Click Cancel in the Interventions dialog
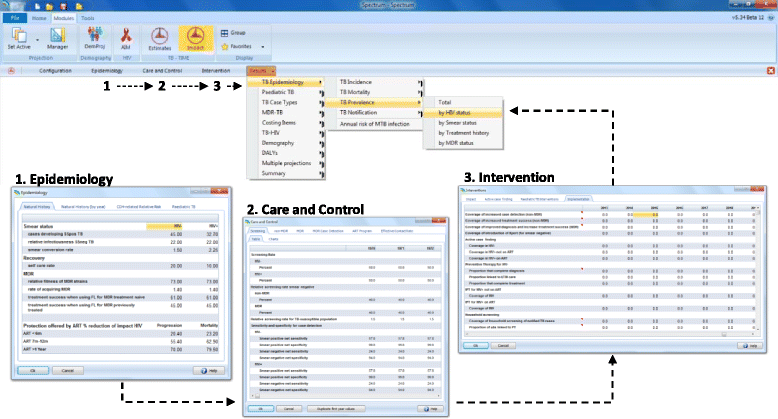 point(503,346)
